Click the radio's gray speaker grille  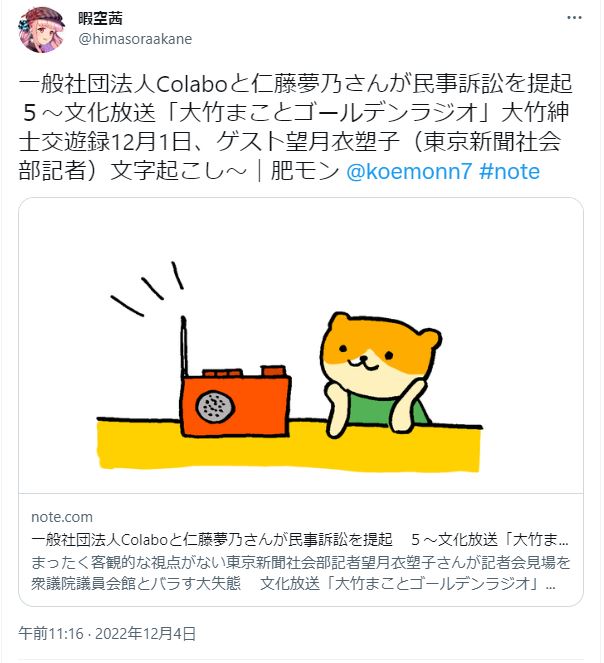215,406
